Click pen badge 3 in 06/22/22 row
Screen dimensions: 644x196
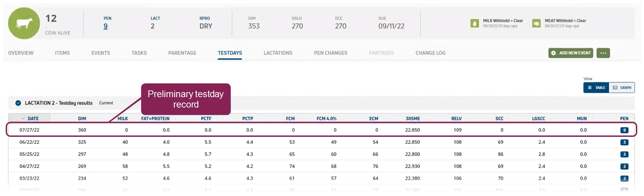click(624, 142)
